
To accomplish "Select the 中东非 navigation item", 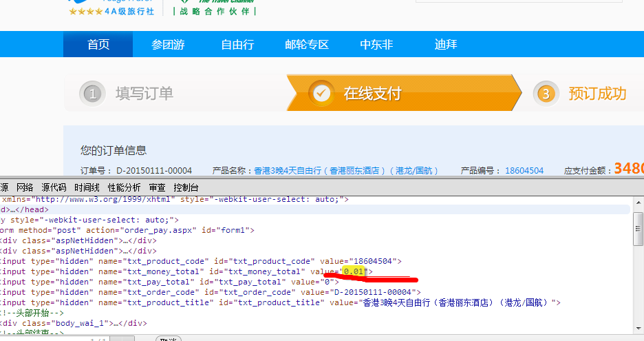I will pyautogui.click(x=376, y=44).
